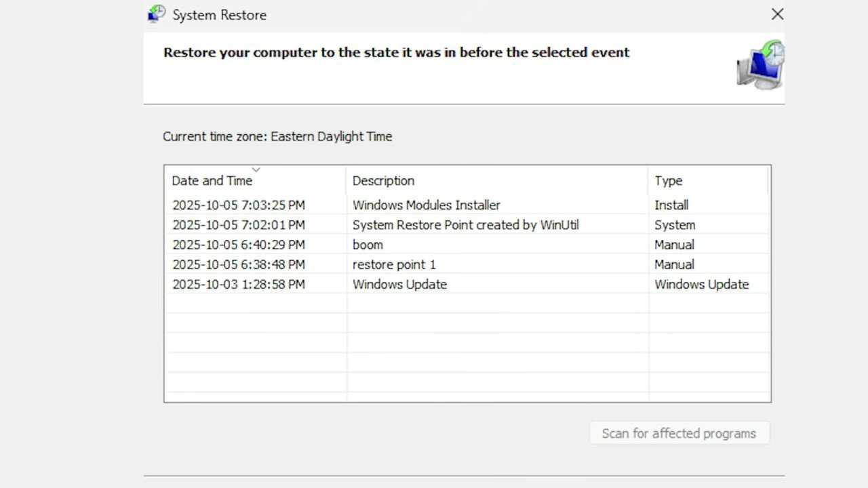Select the restore point named boom
The width and height of the screenshot is (868, 488).
[x=368, y=245]
